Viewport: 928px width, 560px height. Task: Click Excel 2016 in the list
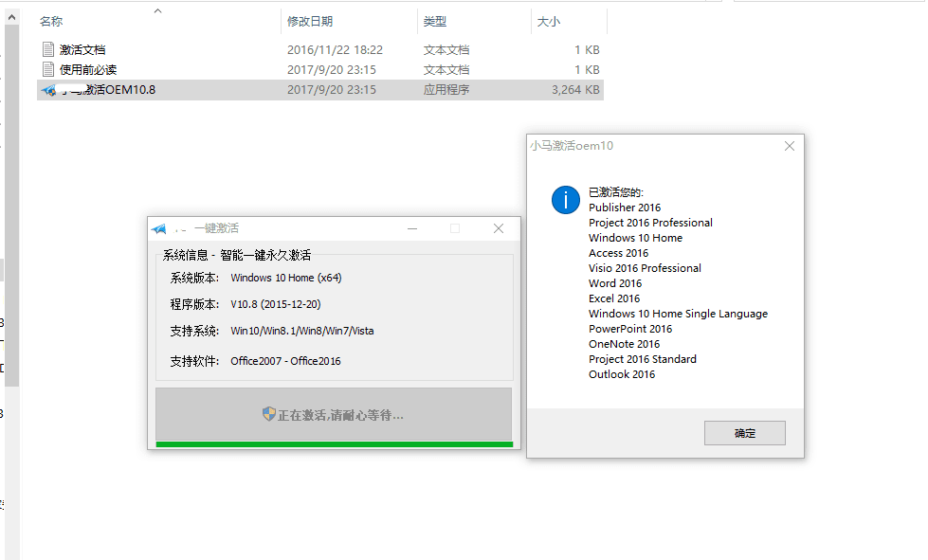point(613,298)
